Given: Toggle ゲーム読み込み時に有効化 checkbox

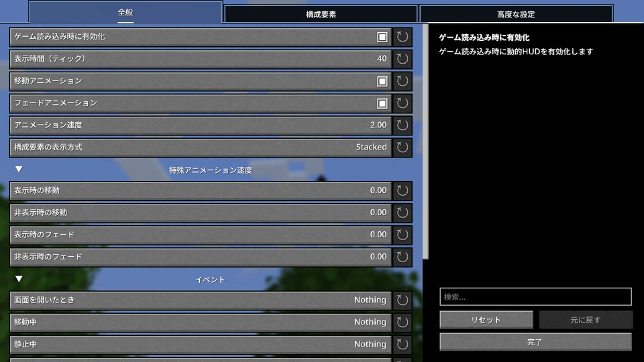Looking at the screenshot, I should point(382,38).
